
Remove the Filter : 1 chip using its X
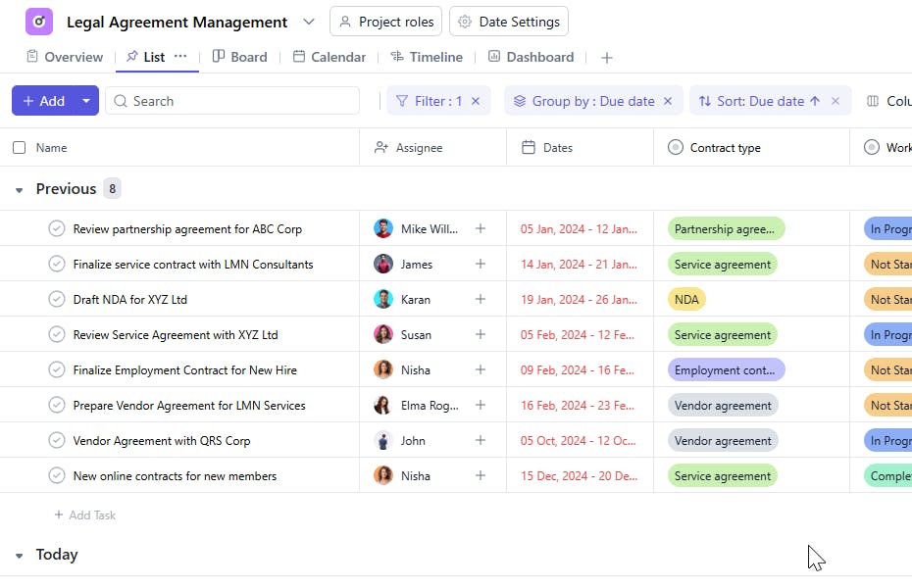[x=476, y=101]
